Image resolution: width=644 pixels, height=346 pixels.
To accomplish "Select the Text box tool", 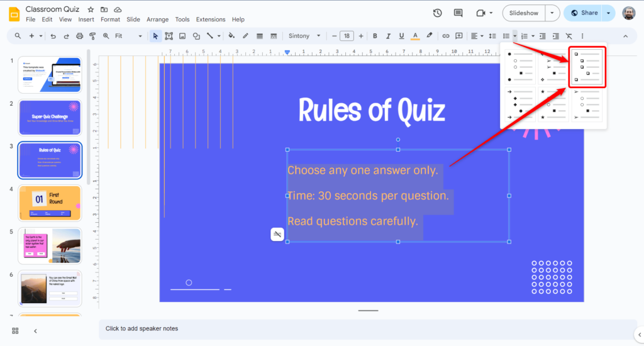I will pos(169,36).
